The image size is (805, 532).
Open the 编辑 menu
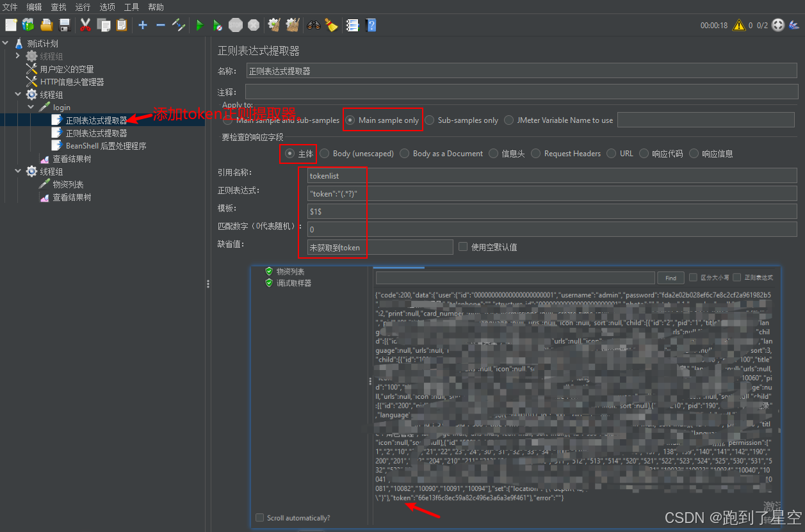pos(35,7)
